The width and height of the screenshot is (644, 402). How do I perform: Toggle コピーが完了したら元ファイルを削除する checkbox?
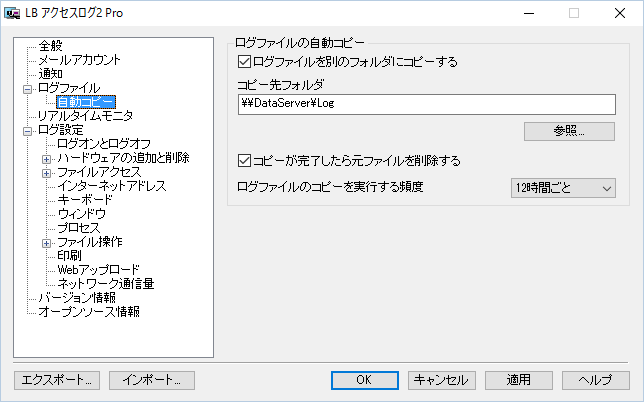point(246,160)
